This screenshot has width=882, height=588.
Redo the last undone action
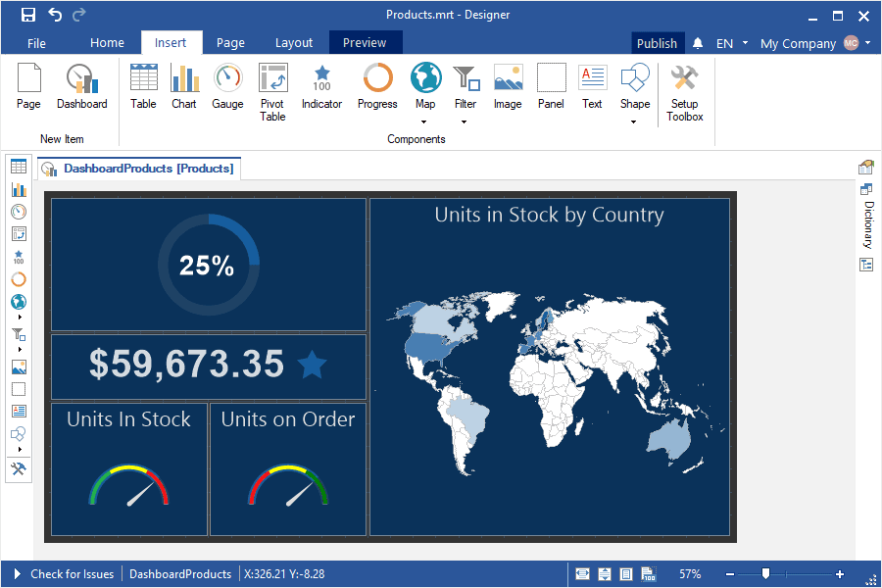click(79, 15)
